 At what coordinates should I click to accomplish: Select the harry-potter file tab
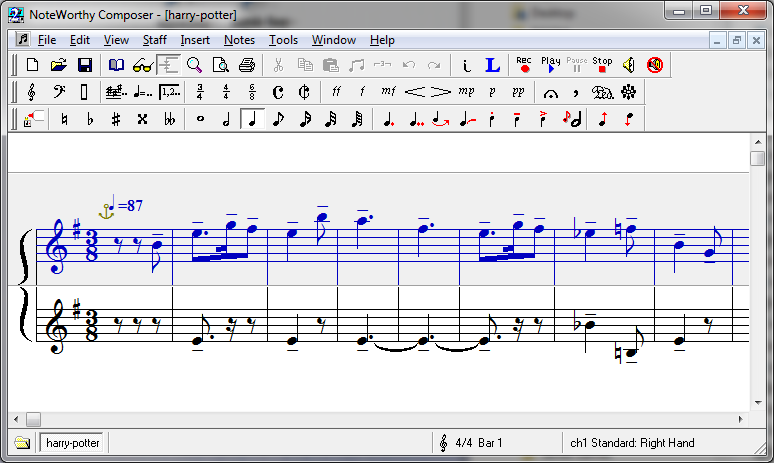point(72,443)
